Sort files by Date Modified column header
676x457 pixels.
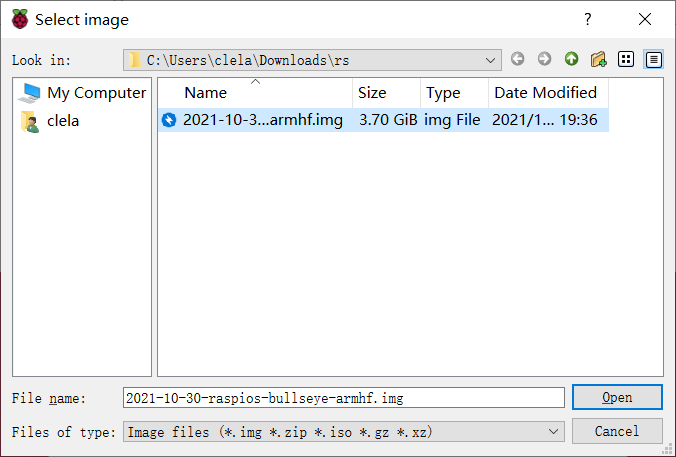click(x=548, y=93)
